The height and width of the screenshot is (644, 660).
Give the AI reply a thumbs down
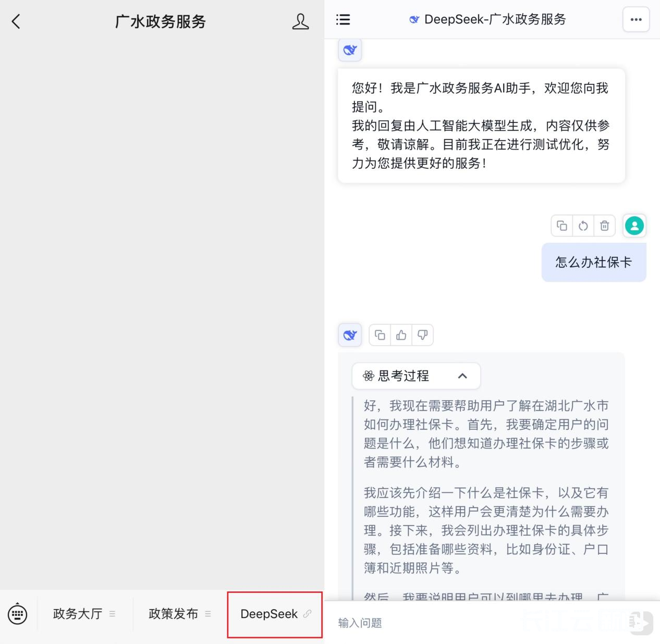[423, 335]
